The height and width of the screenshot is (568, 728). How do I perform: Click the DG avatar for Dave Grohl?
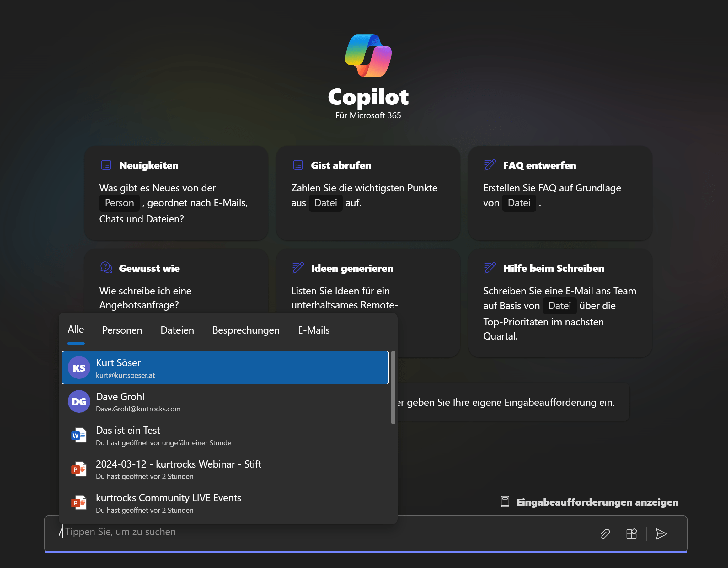click(x=79, y=401)
